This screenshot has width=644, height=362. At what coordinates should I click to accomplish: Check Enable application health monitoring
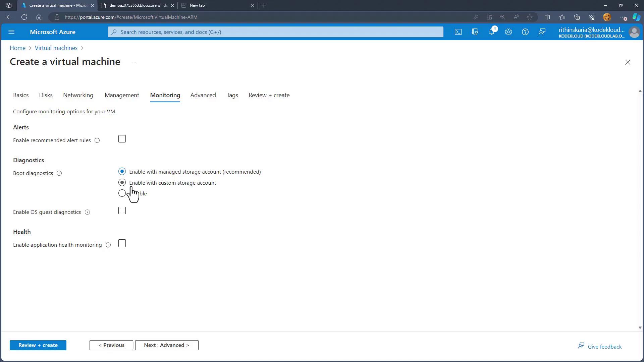pos(122,244)
